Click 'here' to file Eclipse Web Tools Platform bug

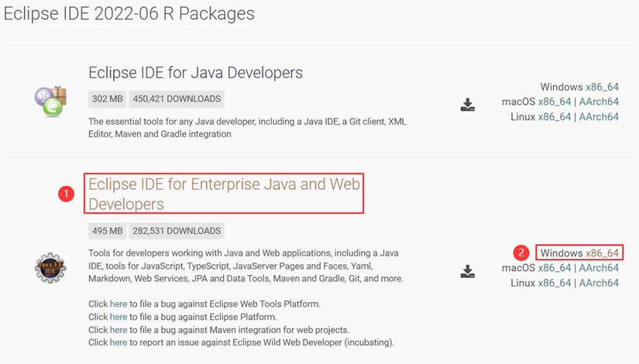tap(119, 304)
